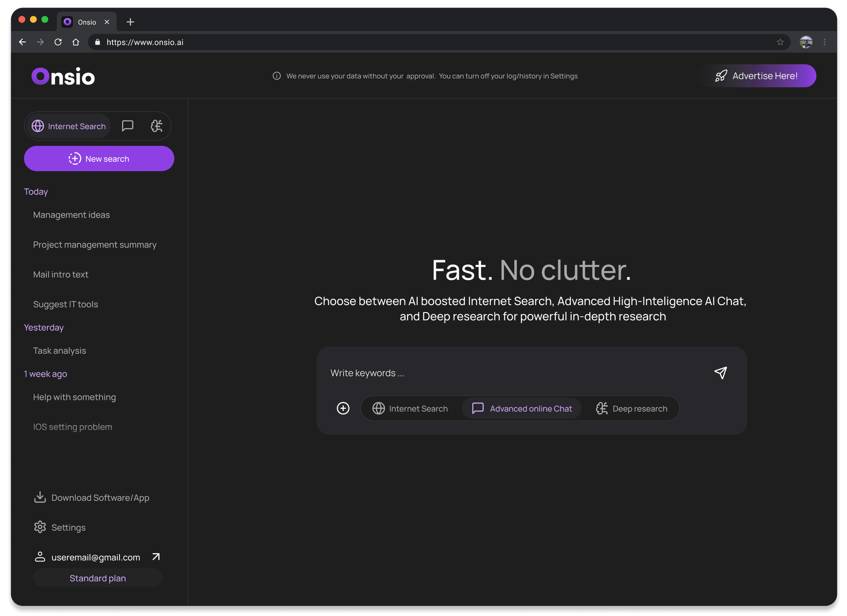Open the browser profile avatar

click(x=806, y=42)
